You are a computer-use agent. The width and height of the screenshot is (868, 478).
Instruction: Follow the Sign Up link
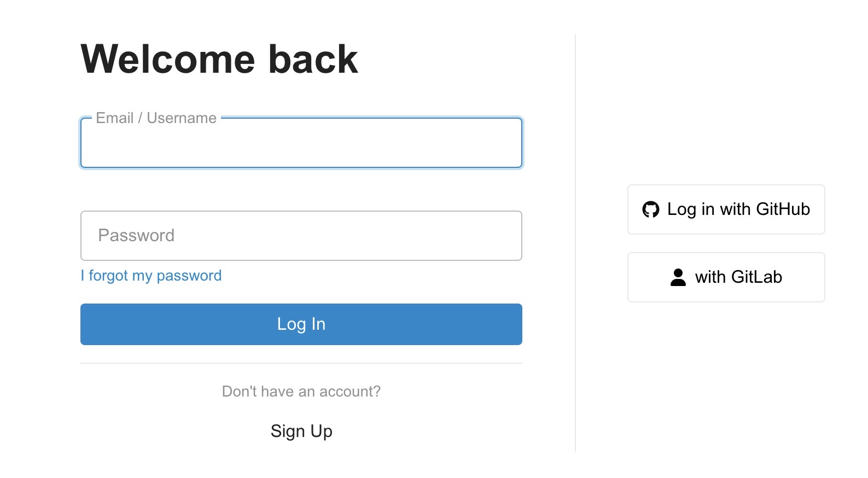click(301, 431)
